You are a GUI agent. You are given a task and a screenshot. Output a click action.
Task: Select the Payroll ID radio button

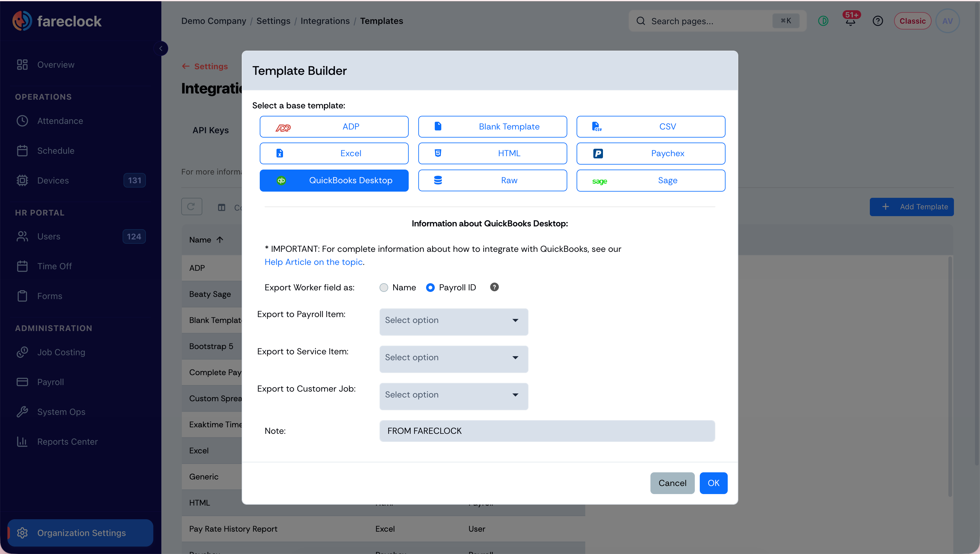430,288
